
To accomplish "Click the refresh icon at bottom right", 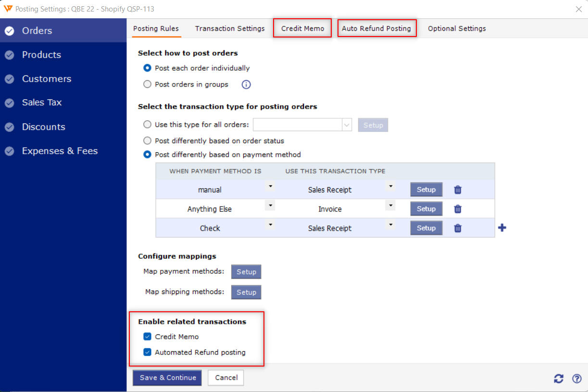I will 559,379.
